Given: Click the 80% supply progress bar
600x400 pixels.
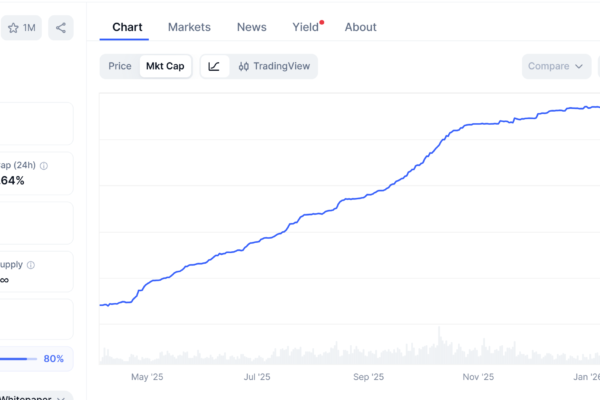Looking at the screenshot, I should click(18, 359).
